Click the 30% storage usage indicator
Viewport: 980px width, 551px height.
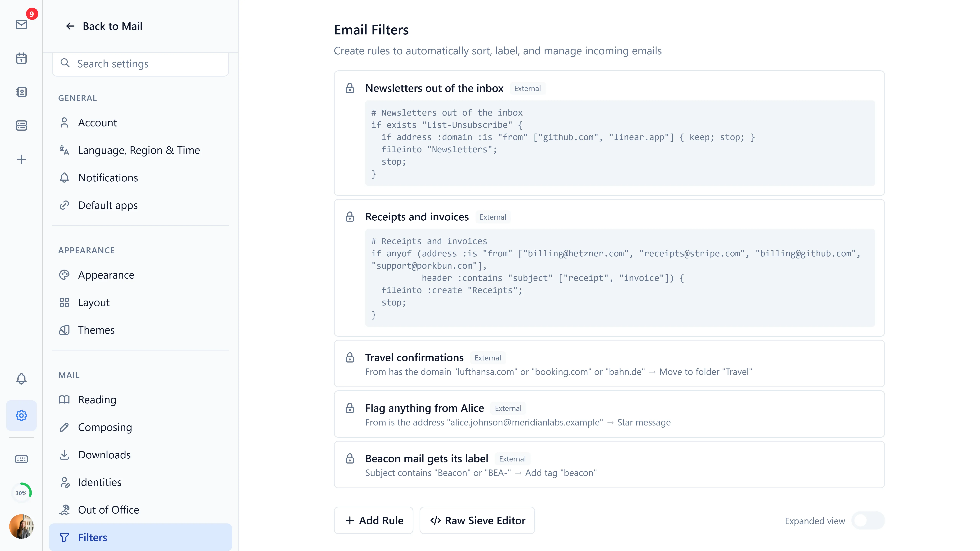[x=21, y=493]
